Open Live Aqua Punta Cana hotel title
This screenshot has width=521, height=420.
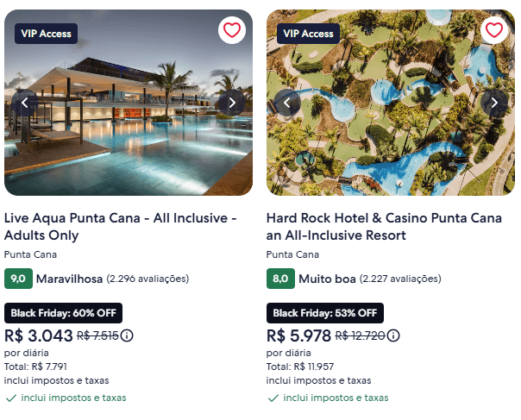120,227
